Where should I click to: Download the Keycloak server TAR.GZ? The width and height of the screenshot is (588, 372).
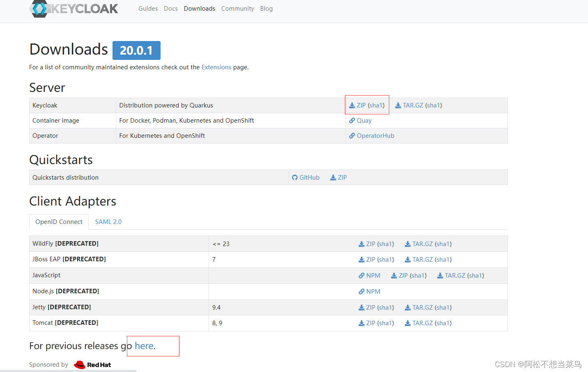(413, 105)
